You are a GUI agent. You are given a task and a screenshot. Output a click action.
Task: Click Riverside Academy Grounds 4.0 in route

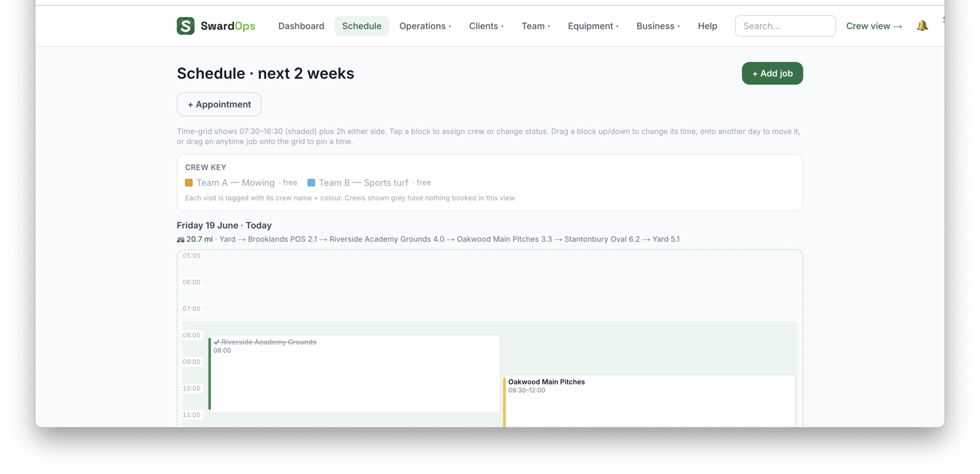pos(387,239)
